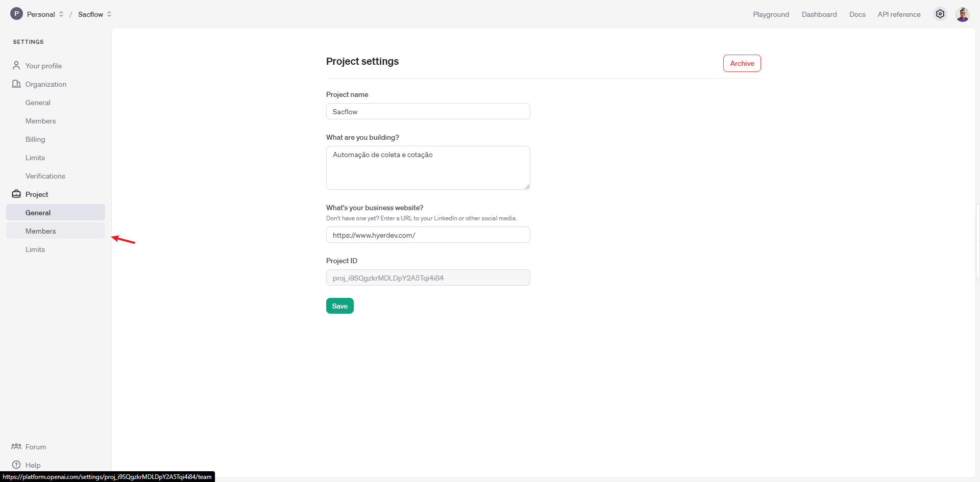This screenshot has height=482, width=980.
Task: Click the Personal organization avatar badge
Action: coord(16,14)
